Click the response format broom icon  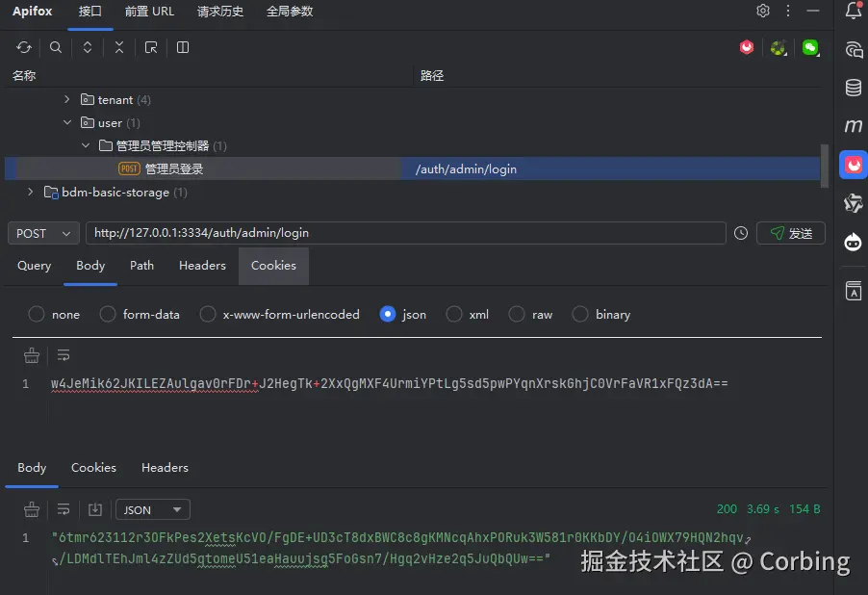tap(32, 509)
